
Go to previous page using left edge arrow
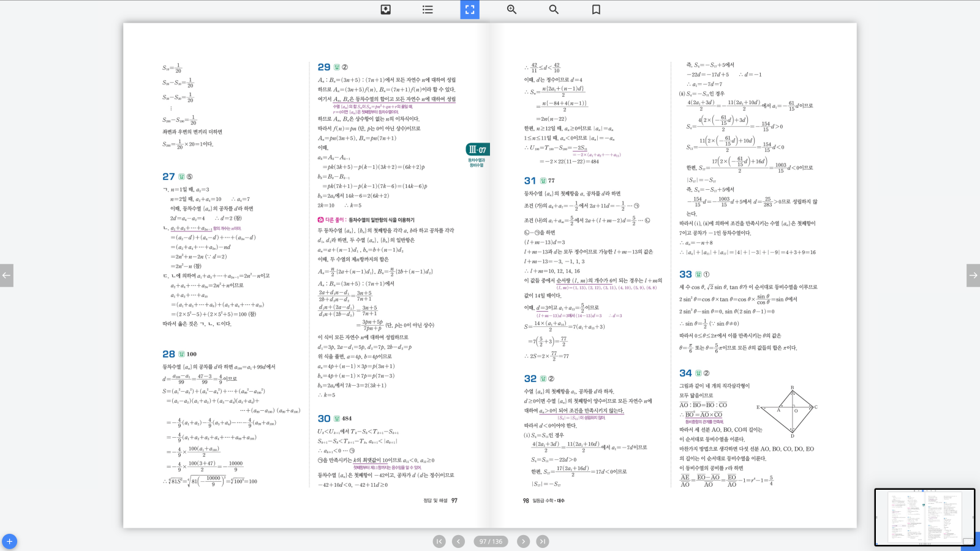[6, 275]
